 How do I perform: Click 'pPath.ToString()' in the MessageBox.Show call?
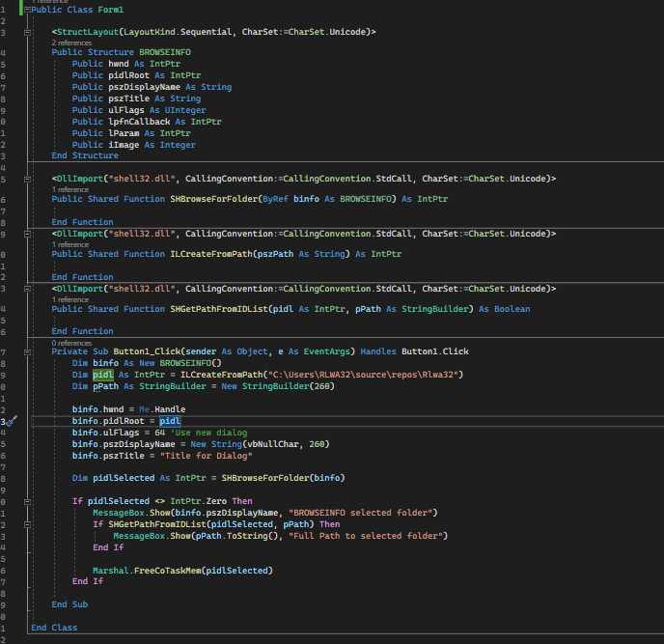236,537
